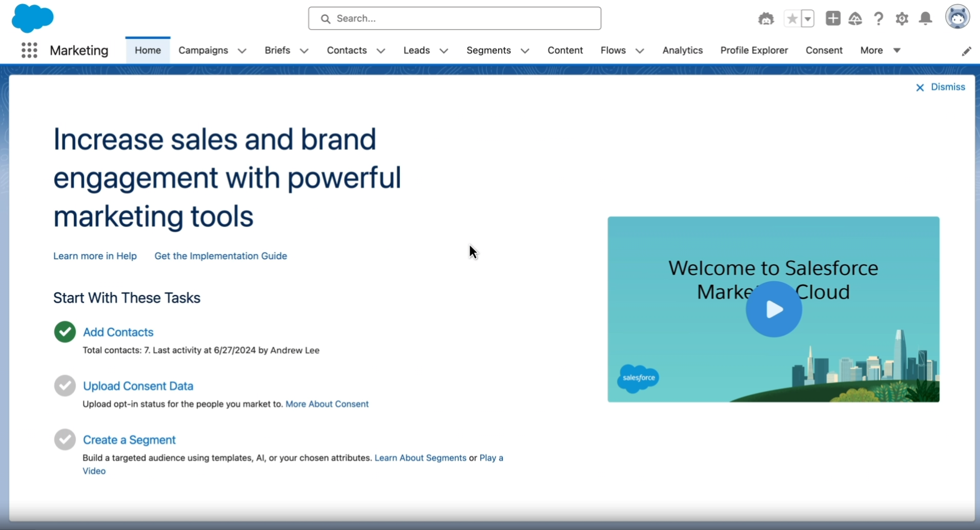
Task: Open your profile avatar
Action: (958, 17)
